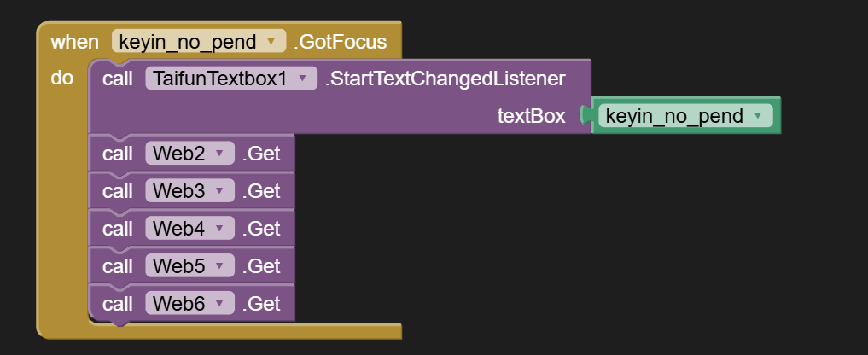The image size is (868, 355).
Task: Click the .GotFocus event label
Action: (340, 41)
